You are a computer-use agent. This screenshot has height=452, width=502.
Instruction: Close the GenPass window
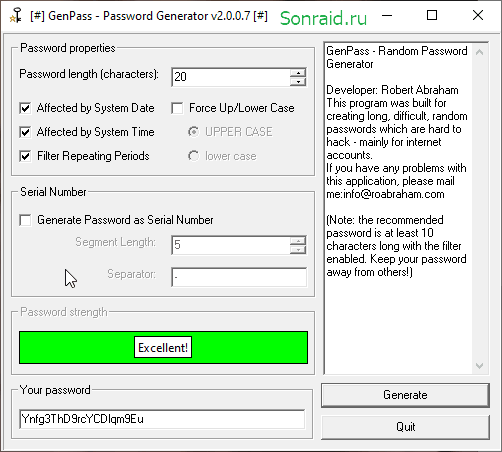[478, 15]
